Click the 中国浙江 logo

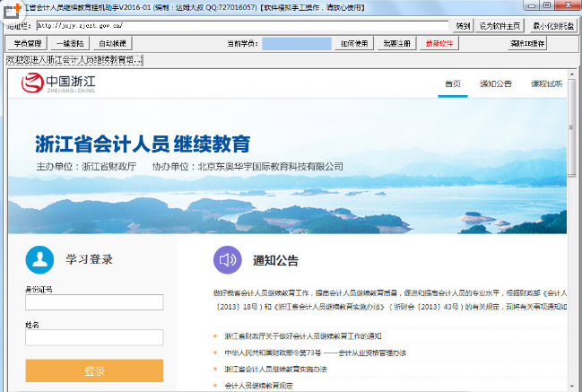[58, 83]
